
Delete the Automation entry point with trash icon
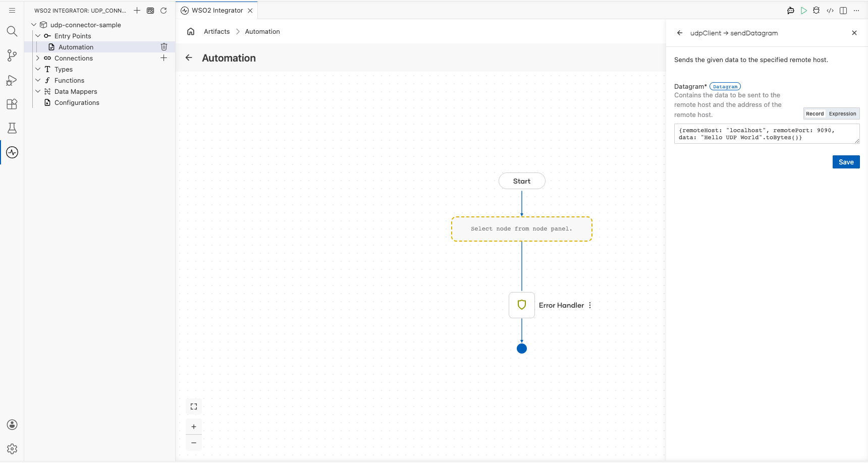[x=164, y=47]
